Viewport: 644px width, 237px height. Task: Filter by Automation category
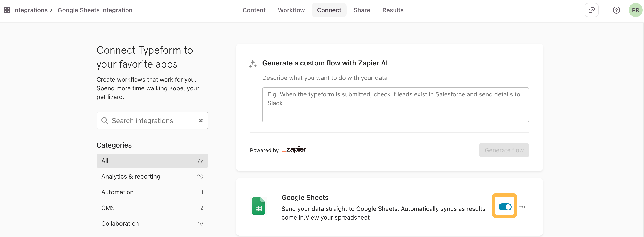[152, 192]
